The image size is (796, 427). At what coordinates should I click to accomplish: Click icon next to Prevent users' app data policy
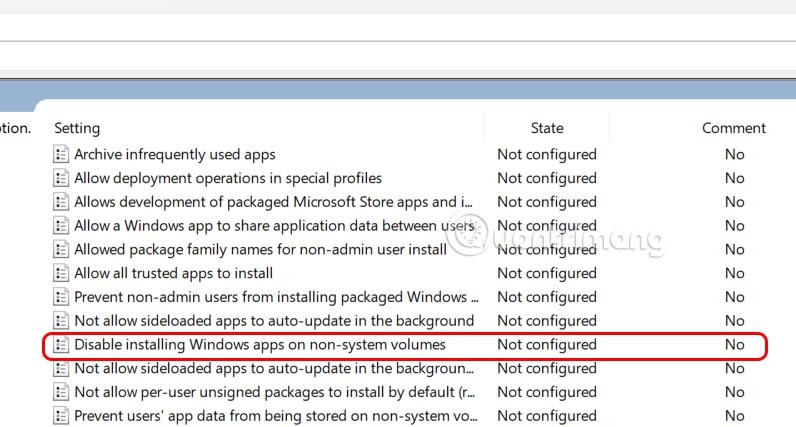pyautogui.click(x=61, y=416)
